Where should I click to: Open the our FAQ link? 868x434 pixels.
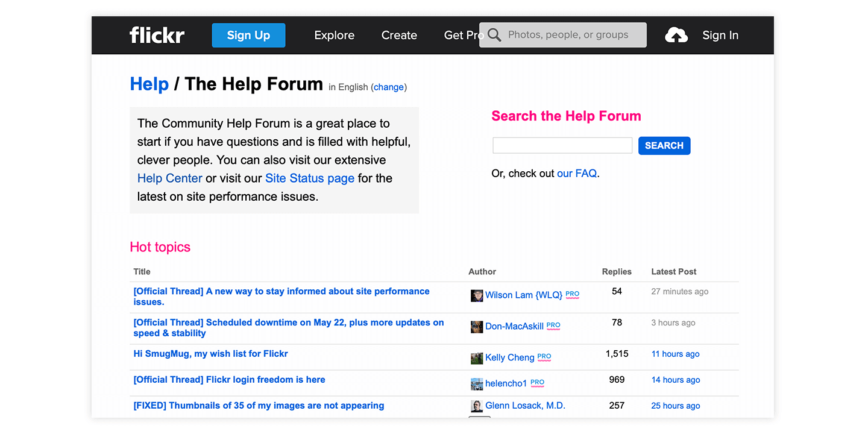[x=577, y=174]
